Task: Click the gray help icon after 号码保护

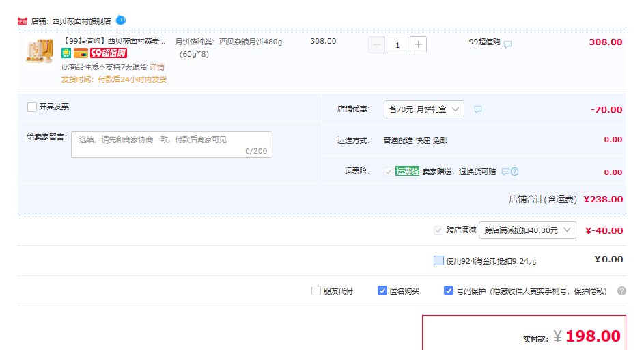Action: point(622,291)
